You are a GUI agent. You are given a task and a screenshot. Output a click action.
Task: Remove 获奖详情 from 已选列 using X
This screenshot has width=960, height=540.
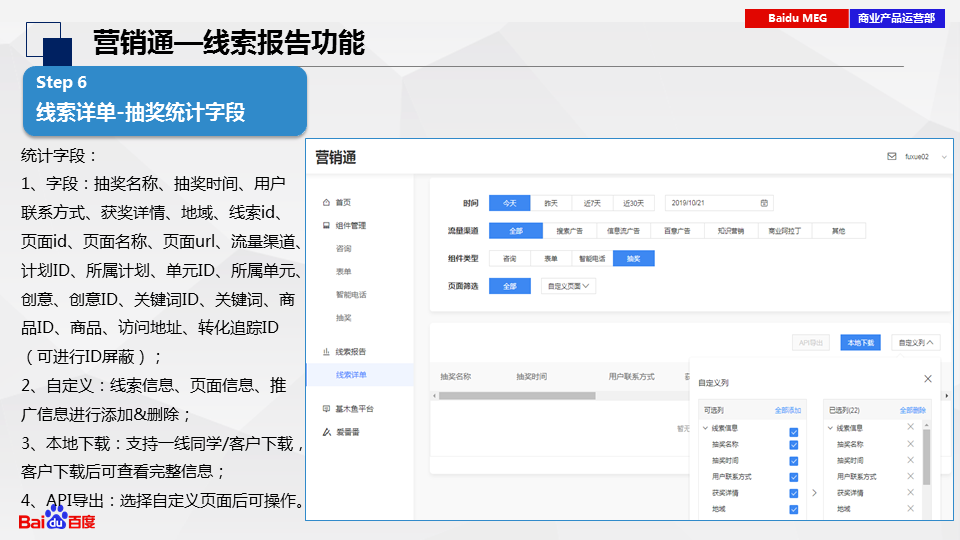point(910,492)
